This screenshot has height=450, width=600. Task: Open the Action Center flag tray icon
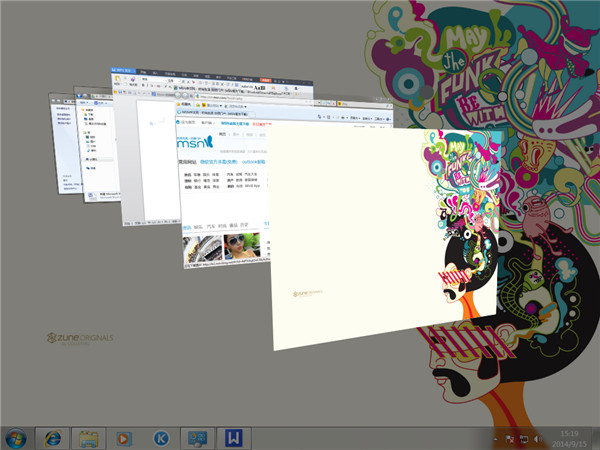(508, 438)
